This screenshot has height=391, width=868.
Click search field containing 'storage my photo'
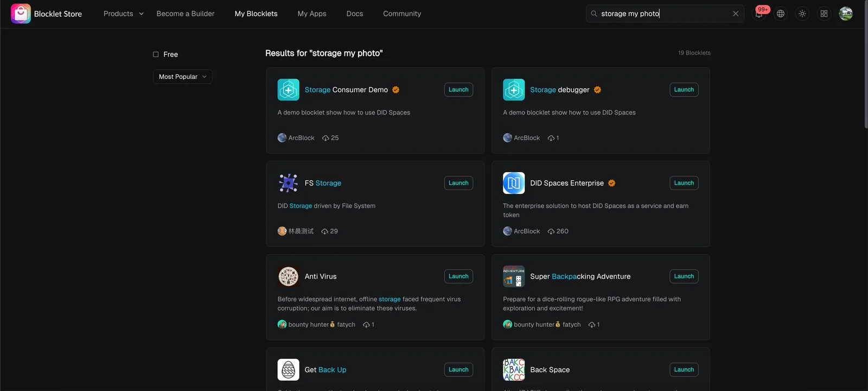pyautogui.click(x=665, y=14)
